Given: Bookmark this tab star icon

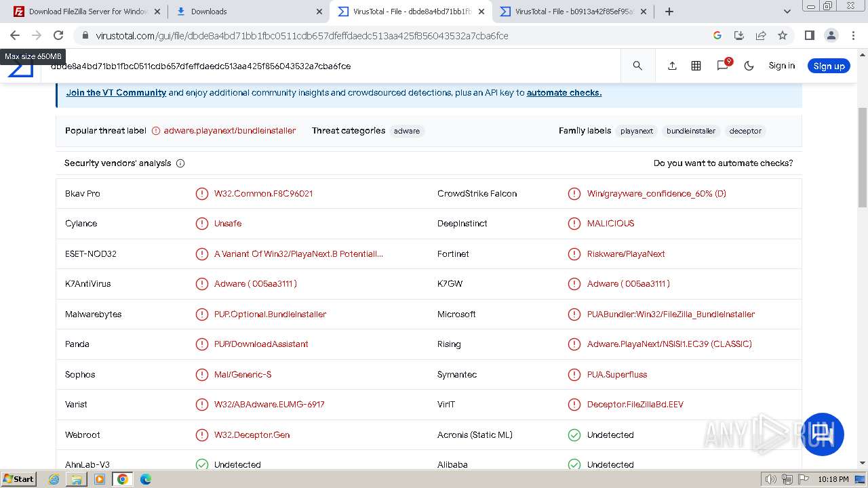Looking at the screenshot, I should tap(783, 35).
